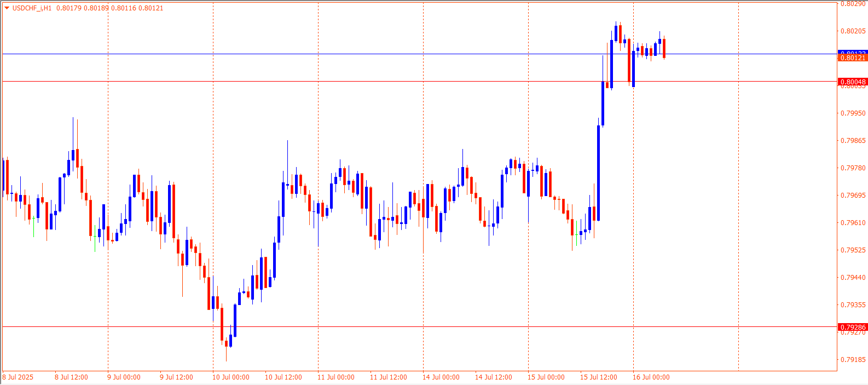This screenshot has height=385, width=868.
Task: Click the red 0.79286 price tag
Action: pos(853,327)
